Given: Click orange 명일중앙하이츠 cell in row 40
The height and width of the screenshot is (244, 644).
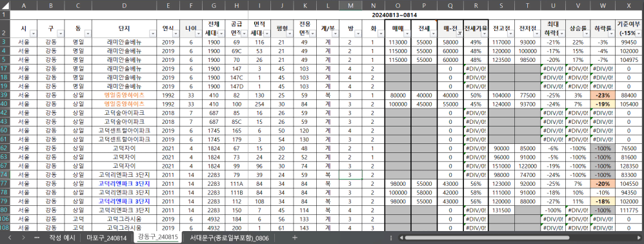Looking at the screenshot, I should (125, 103).
